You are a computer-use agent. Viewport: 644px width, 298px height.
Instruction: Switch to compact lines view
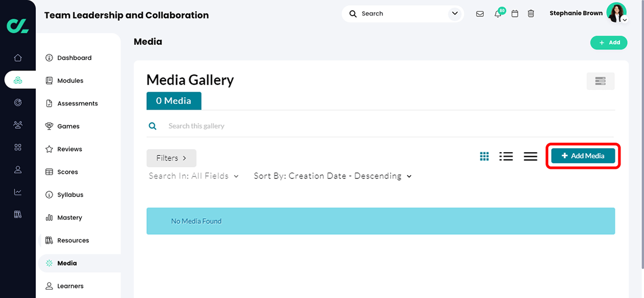pos(530,157)
